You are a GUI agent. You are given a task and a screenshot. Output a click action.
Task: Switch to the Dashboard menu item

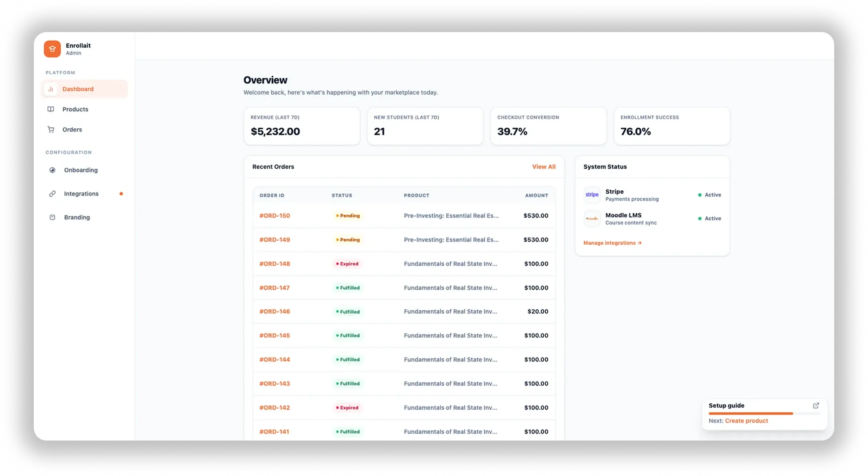[78, 89]
